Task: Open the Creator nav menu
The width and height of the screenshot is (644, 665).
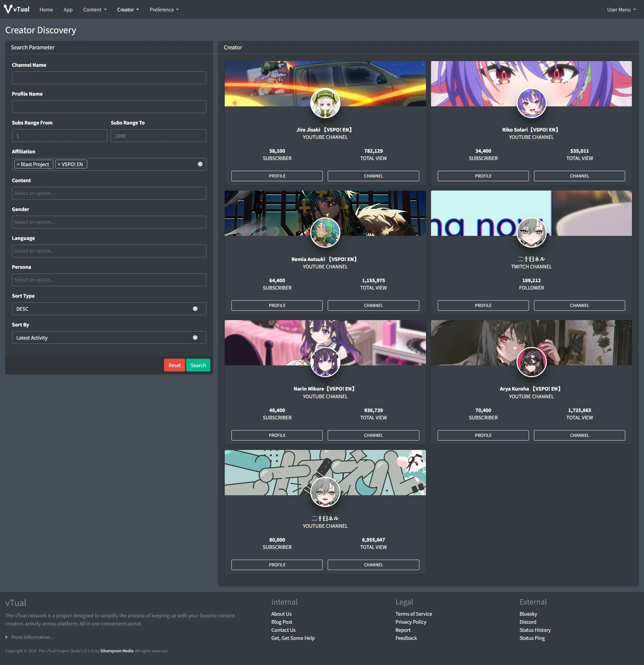Action: click(x=128, y=9)
